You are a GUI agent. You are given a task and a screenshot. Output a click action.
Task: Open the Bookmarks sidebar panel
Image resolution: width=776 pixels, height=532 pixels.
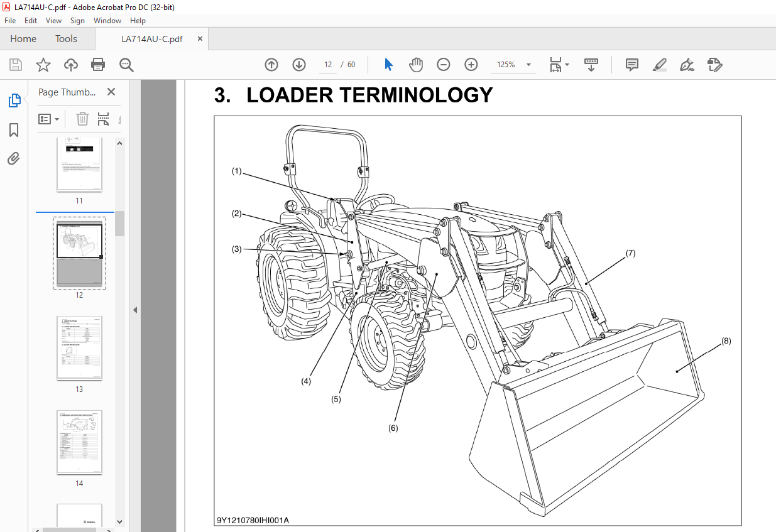tap(14, 130)
